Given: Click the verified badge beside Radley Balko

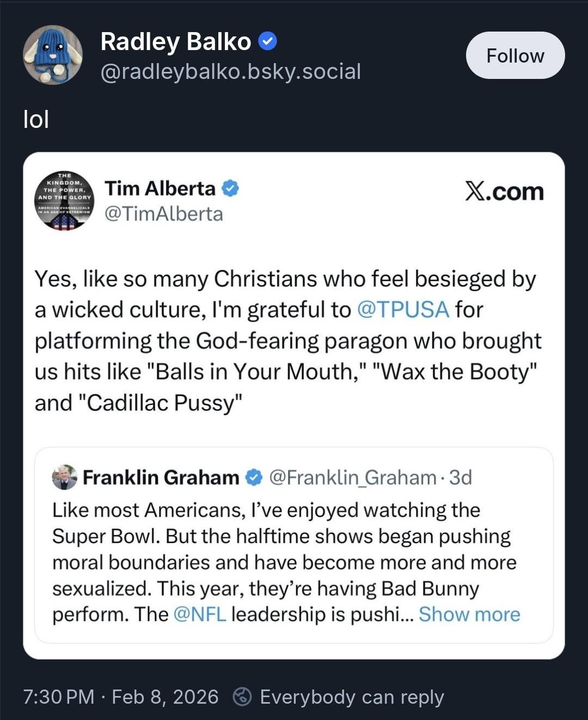Looking at the screenshot, I should coord(267,41).
